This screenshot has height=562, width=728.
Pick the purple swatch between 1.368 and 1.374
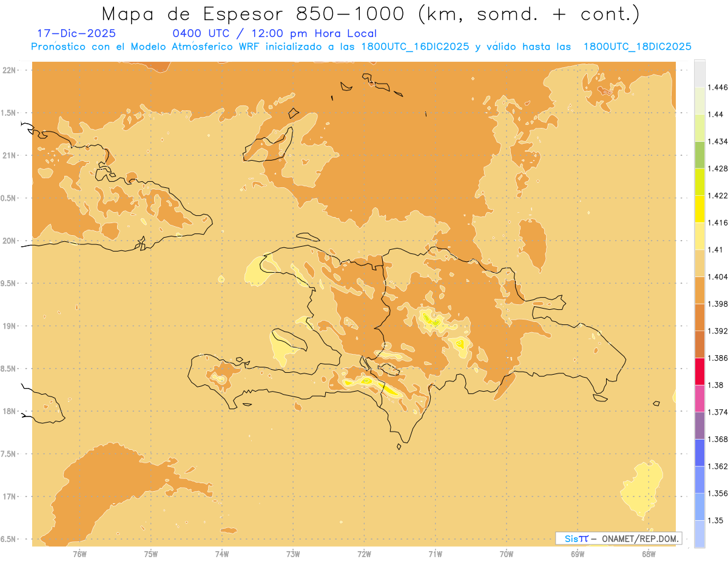point(699,426)
